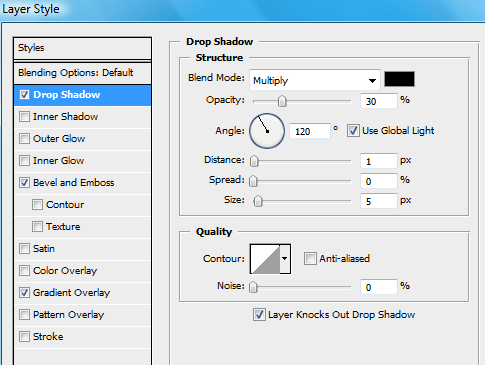Screen dimensions: 485x365
Task: Open the contour picker dropdown arrow
Action: [285, 259]
